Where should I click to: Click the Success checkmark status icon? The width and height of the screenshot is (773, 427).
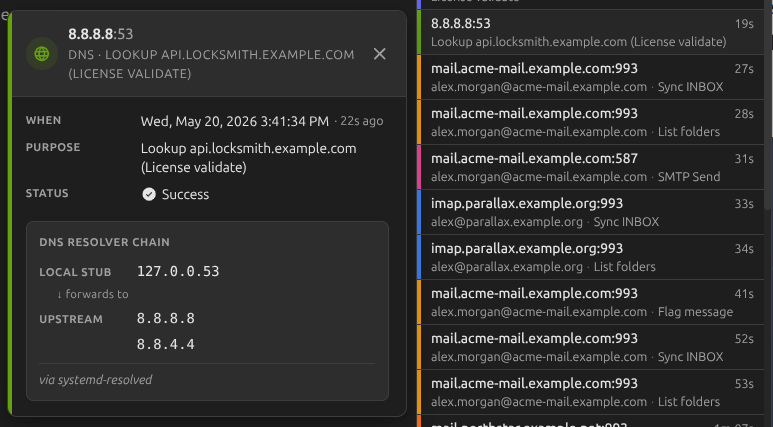pos(149,194)
